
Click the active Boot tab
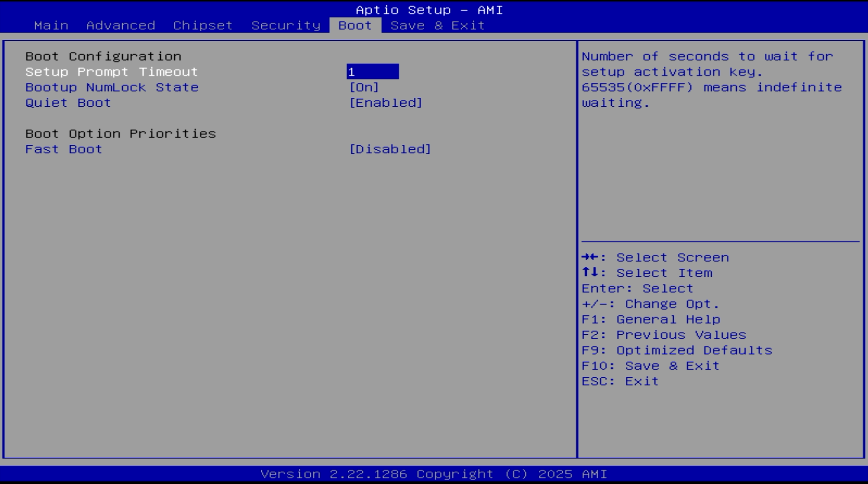pyautogui.click(x=355, y=25)
